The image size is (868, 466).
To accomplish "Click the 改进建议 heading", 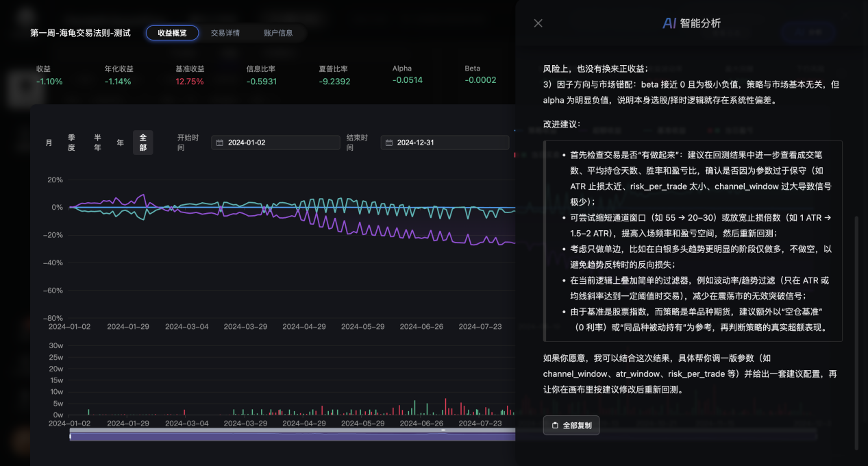I will pyautogui.click(x=562, y=125).
